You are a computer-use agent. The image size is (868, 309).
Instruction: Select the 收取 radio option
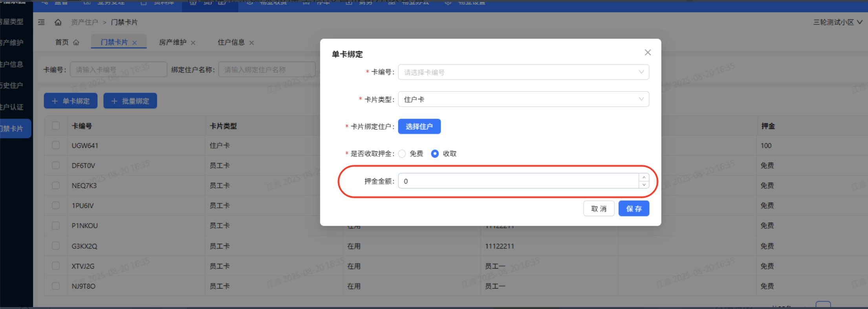tap(435, 154)
